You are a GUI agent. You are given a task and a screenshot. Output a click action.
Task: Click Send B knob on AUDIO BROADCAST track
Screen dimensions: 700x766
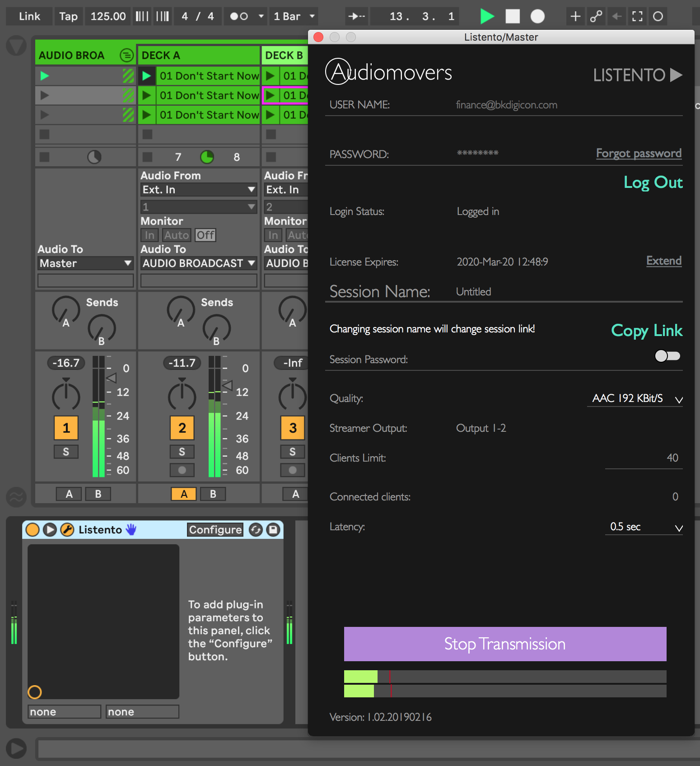click(x=102, y=328)
